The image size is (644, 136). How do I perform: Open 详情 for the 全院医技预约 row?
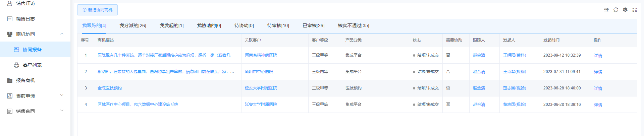(598, 88)
